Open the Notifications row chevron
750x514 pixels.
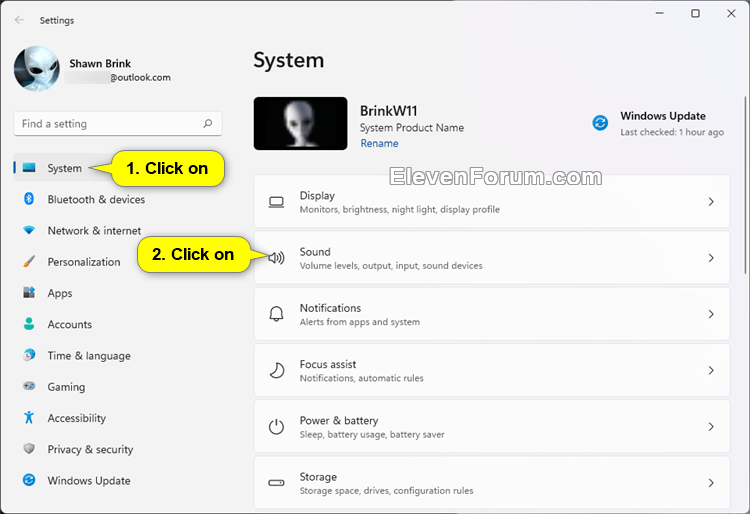click(711, 314)
